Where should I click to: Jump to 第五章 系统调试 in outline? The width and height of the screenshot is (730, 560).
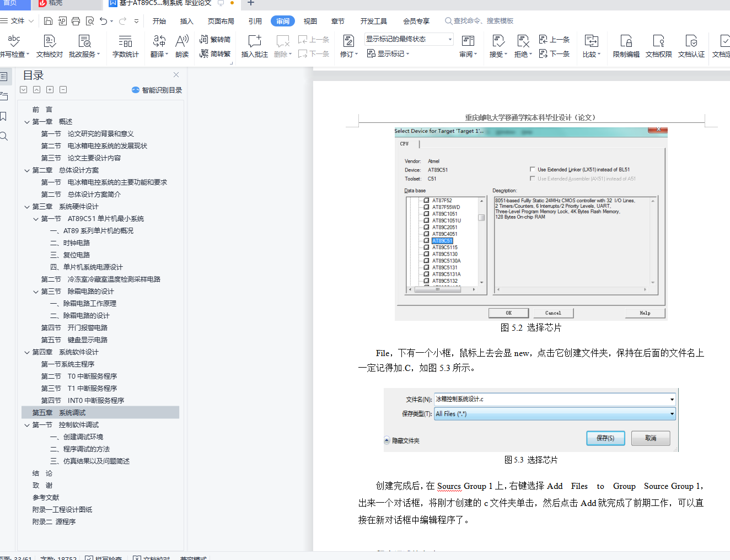pos(100,413)
